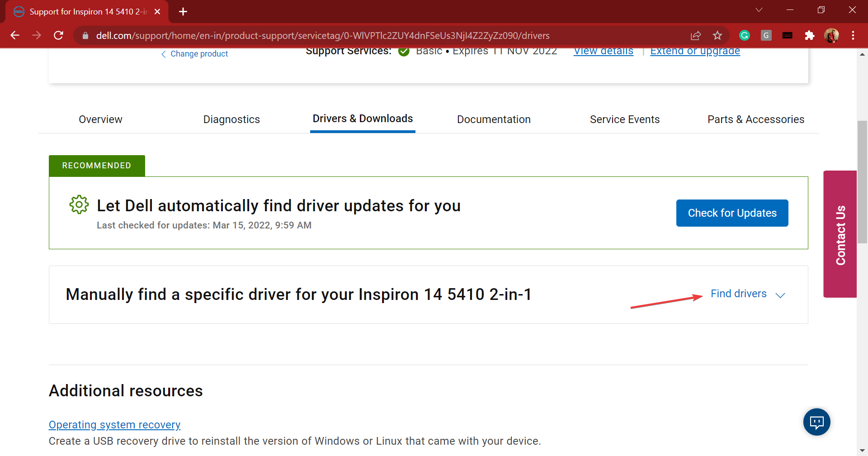
Task: Click the Check for Updates button
Action: click(732, 213)
